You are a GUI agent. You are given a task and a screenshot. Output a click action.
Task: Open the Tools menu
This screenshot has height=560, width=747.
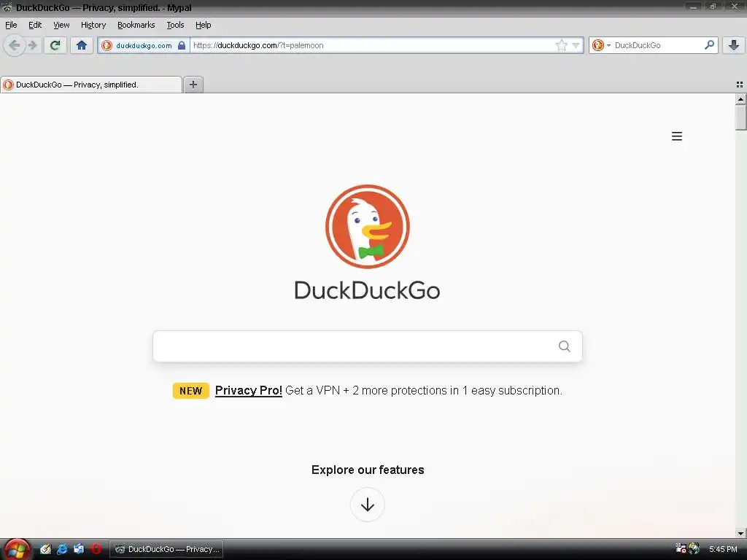pos(175,25)
